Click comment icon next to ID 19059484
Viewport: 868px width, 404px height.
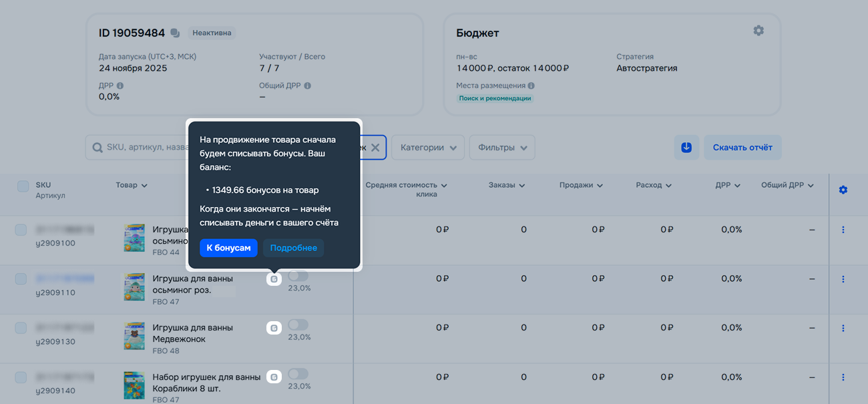pyautogui.click(x=175, y=33)
